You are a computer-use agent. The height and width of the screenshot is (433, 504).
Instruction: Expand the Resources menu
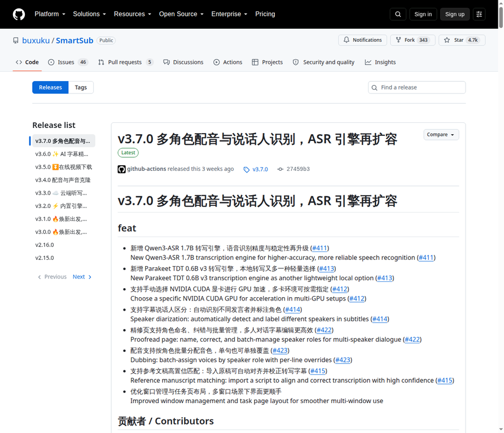[x=133, y=14]
